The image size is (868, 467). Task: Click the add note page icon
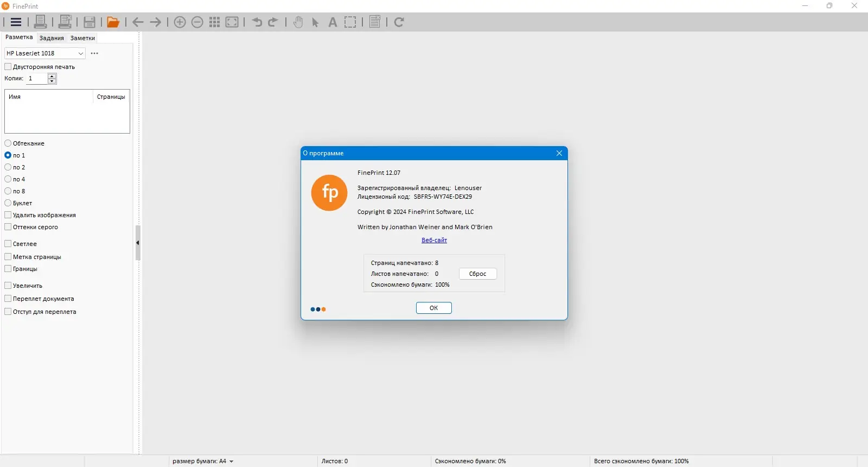375,22
